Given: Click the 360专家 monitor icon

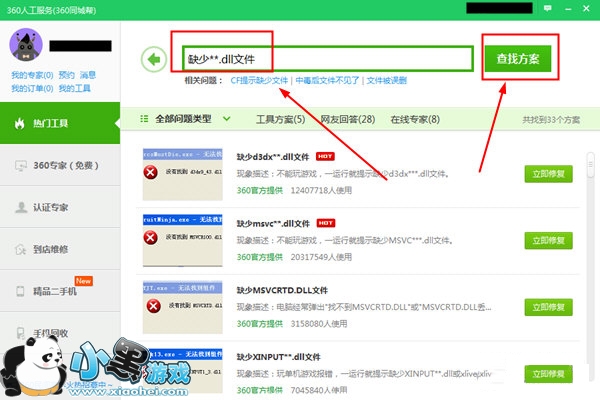Looking at the screenshot, I should (20, 166).
